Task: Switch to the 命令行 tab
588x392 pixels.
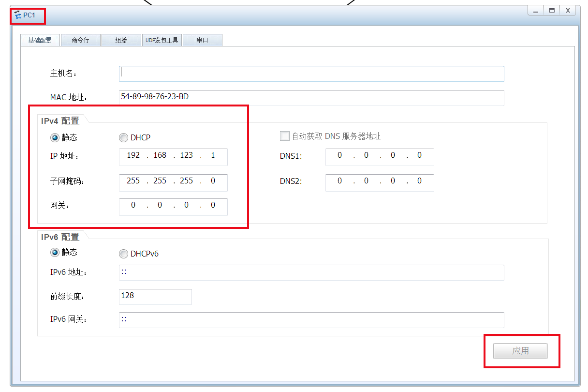Action: click(x=80, y=40)
